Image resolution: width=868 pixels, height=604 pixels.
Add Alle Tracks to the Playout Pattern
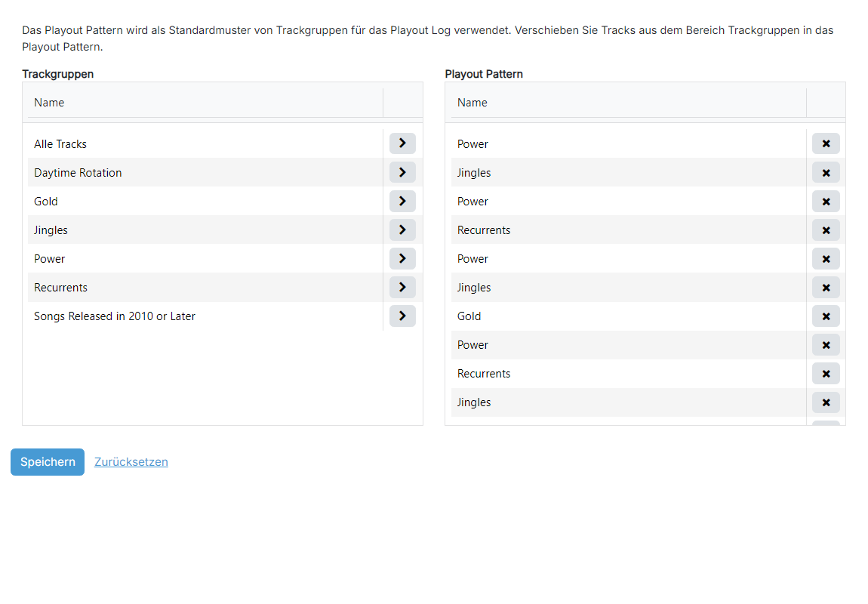tap(402, 143)
